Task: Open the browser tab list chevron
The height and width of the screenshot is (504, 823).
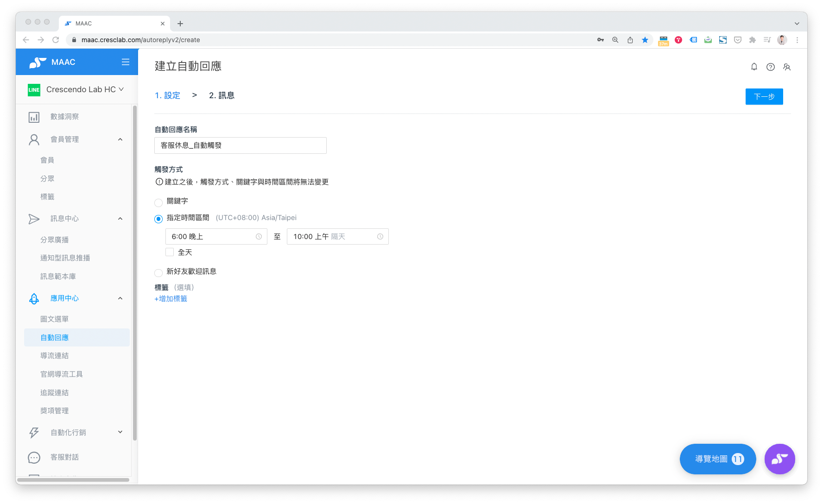Action: (797, 24)
